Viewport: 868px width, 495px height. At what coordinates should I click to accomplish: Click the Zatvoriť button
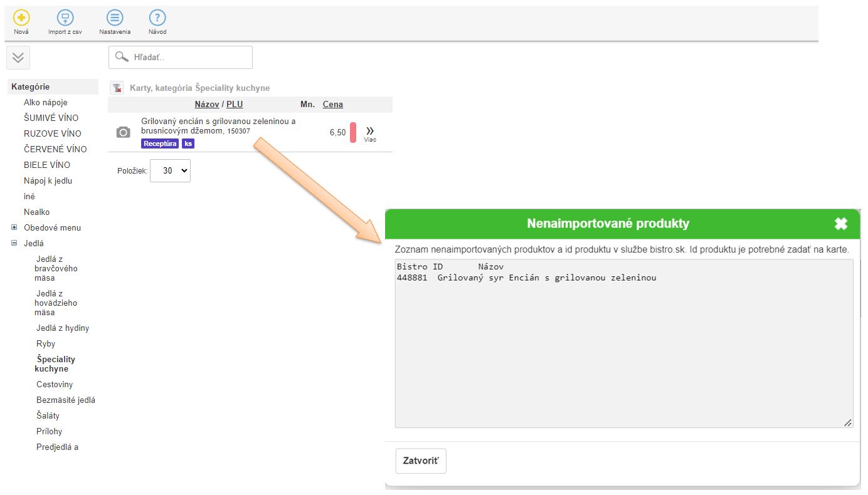[x=421, y=461]
